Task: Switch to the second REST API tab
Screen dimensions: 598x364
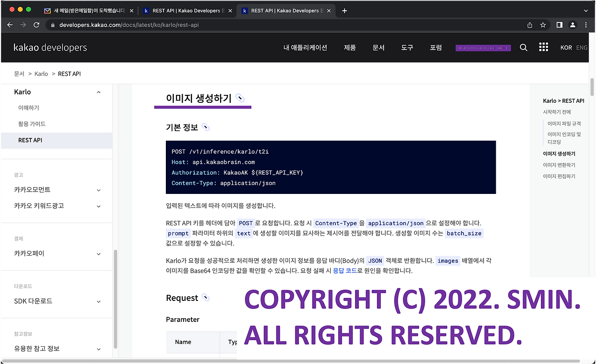Action: click(x=287, y=10)
